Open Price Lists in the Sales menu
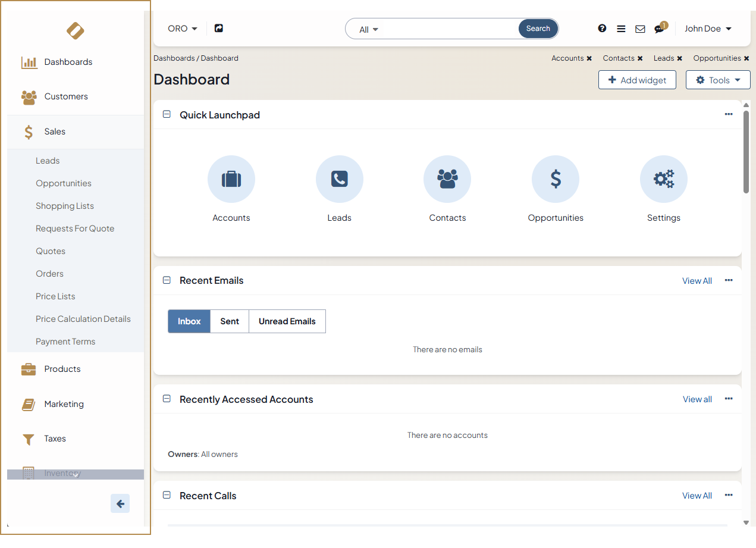 pyautogui.click(x=55, y=296)
